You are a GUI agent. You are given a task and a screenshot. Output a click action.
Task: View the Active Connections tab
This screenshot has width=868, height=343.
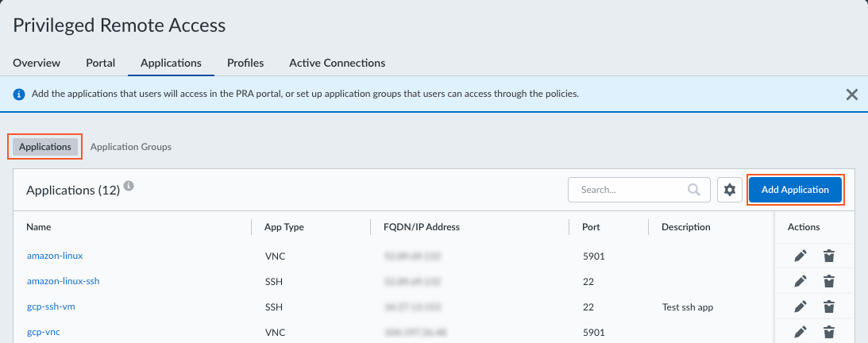pos(337,63)
